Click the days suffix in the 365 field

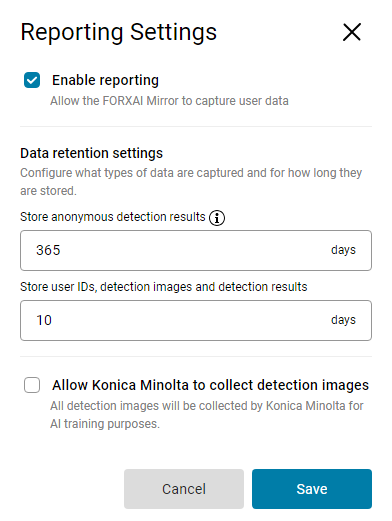[343, 250]
